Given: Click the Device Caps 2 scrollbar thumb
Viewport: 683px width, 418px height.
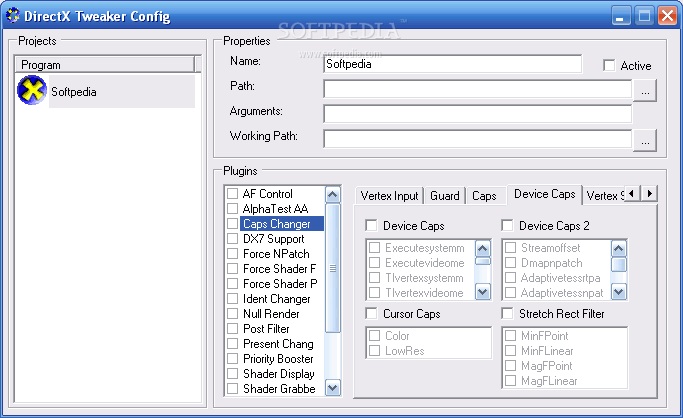Looking at the screenshot, I should (x=619, y=264).
